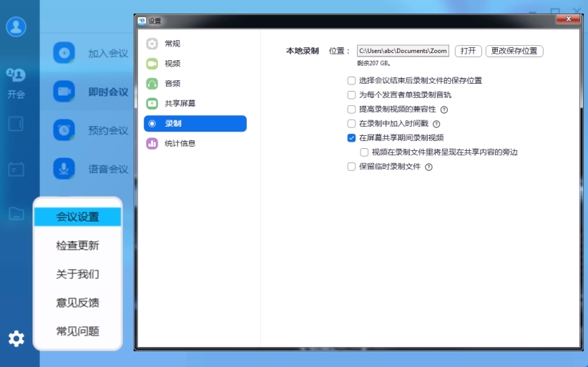
Task: Click the 本地录制 heading text
Action: coord(303,51)
